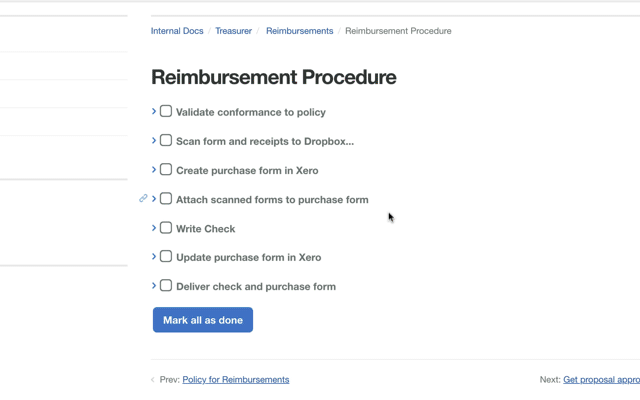Expand the Validate conformance to policy step
This screenshot has width=640, height=400.
(154, 111)
